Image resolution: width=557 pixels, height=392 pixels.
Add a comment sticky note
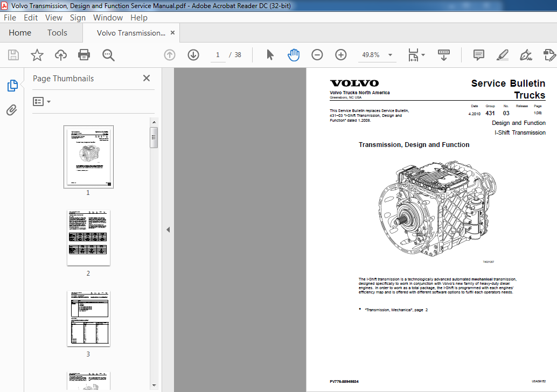coord(479,55)
